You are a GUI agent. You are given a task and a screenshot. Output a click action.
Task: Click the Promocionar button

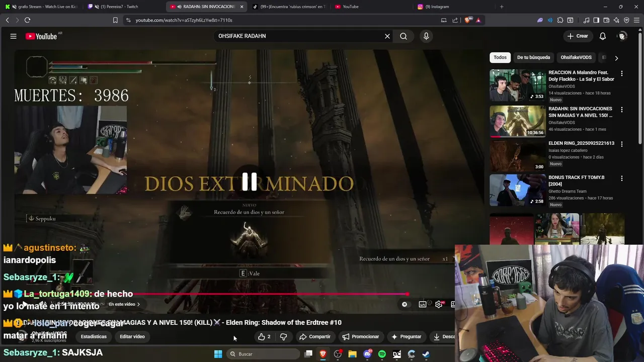[360, 337]
